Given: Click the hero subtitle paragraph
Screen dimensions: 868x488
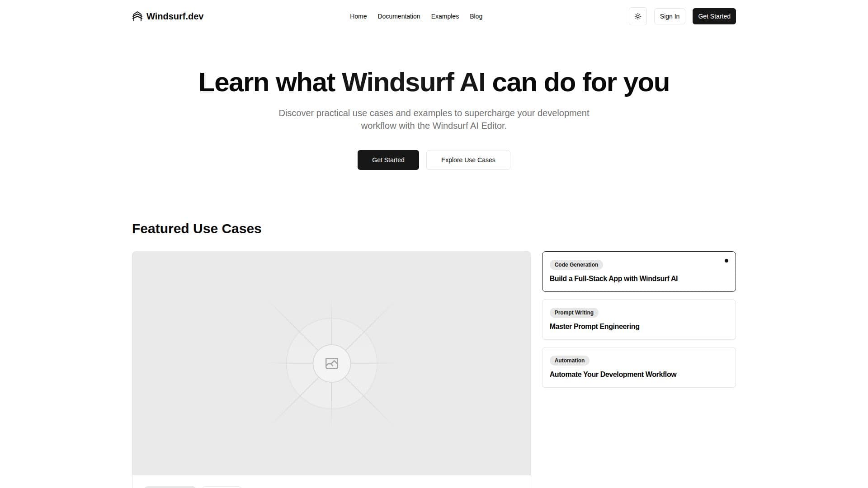Looking at the screenshot, I should (x=434, y=119).
